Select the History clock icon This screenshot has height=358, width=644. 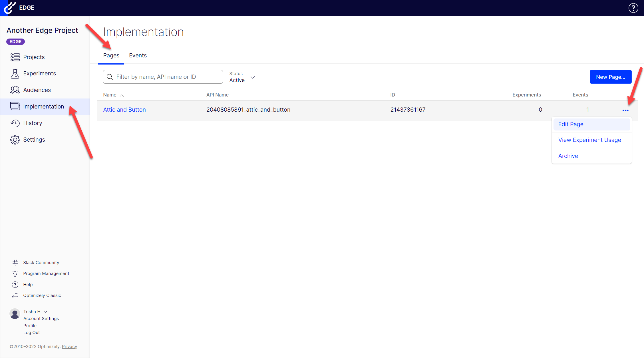15,123
